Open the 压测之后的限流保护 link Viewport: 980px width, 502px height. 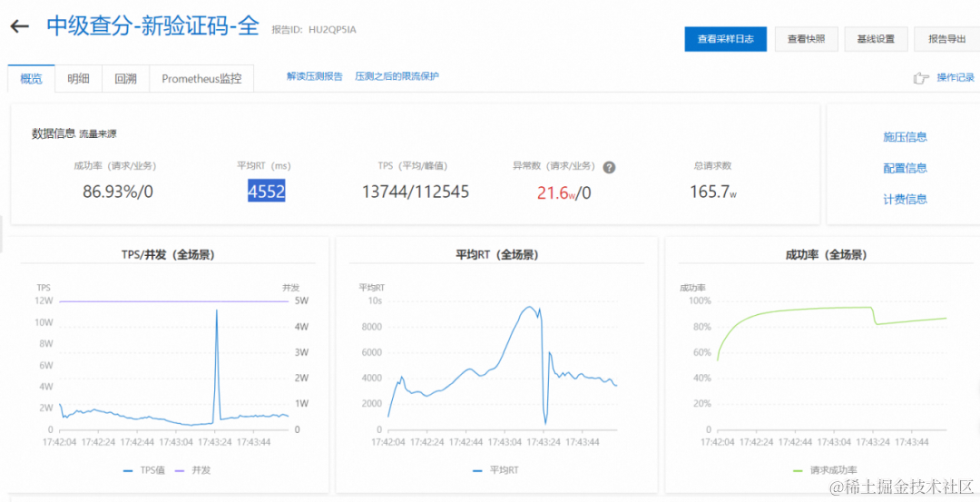click(x=397, y=76)
